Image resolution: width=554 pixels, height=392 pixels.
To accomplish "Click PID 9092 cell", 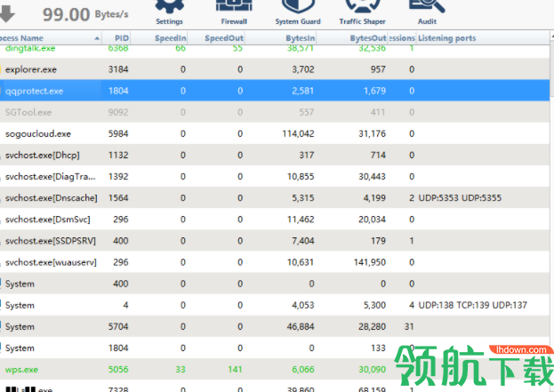I will tap(118, 112).
